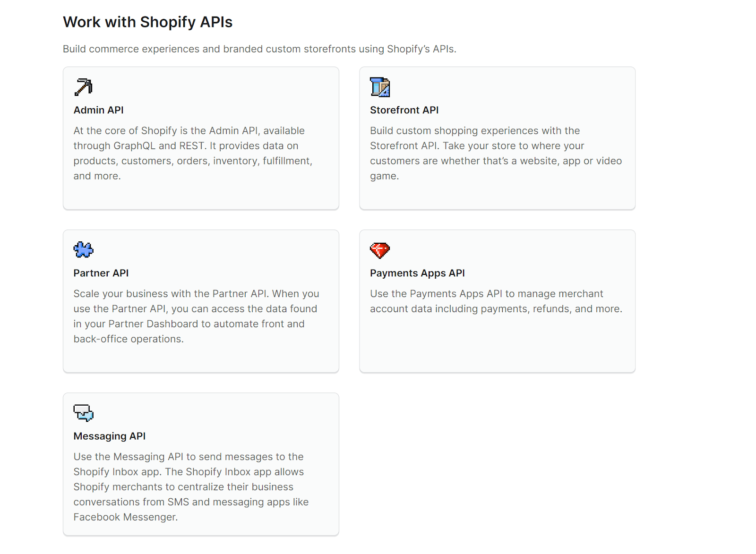Select the Storefront API card
Viewport: 756px width, 554px height.
coord(497,138)
